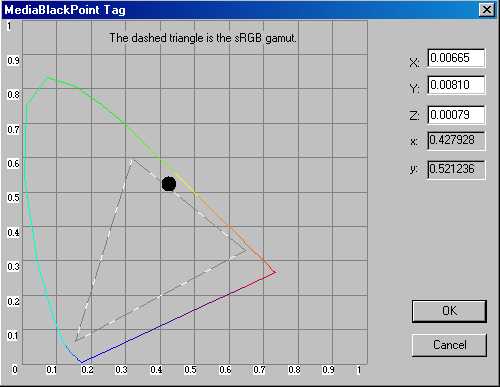Click the MediaBlackPoint Tag title bar

point(240,9)
